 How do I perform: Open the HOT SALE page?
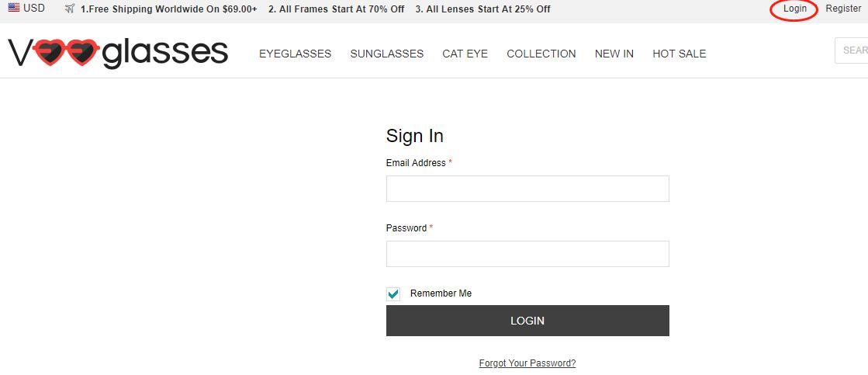coord(680,54)
